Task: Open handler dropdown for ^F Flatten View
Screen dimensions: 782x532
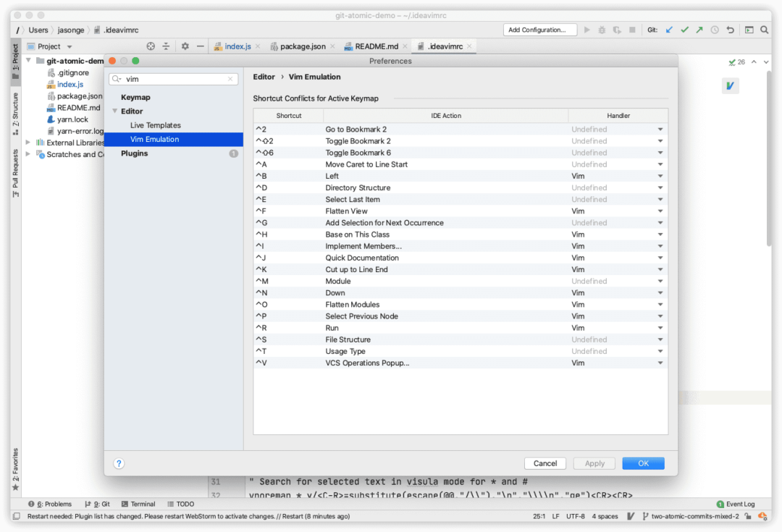Action: [x=660, y=211]
